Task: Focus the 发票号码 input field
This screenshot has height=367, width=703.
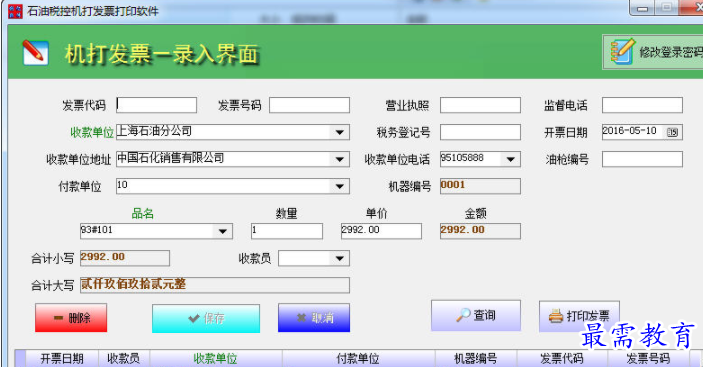Action: [309, 105]
